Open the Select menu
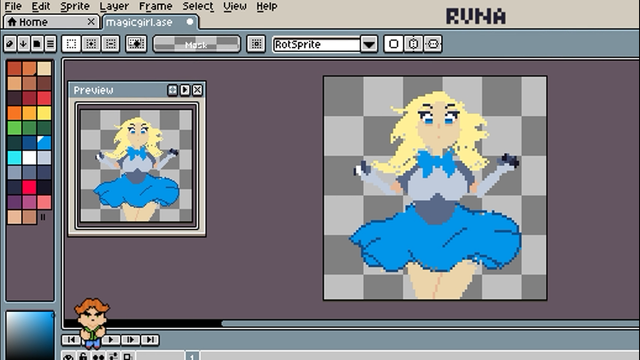 (198, 6)
